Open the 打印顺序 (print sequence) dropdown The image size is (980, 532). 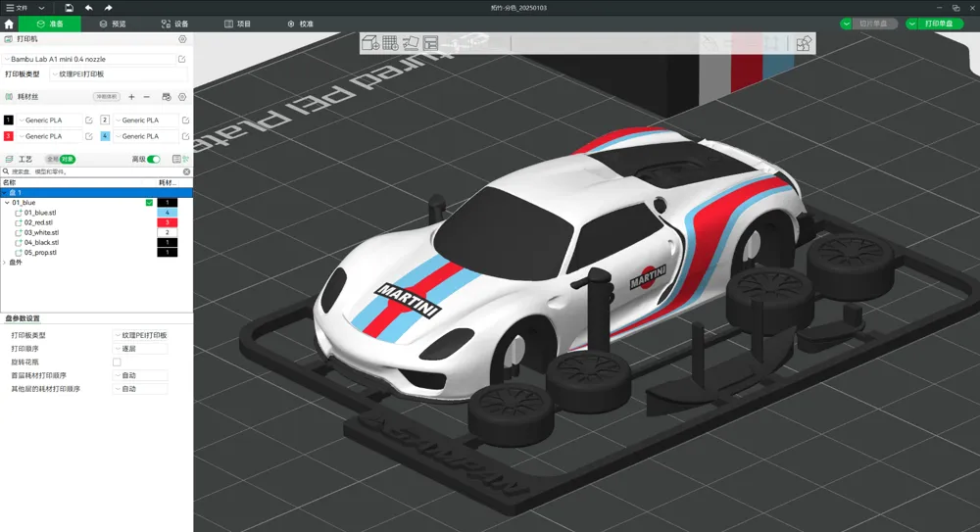[140, 349]
